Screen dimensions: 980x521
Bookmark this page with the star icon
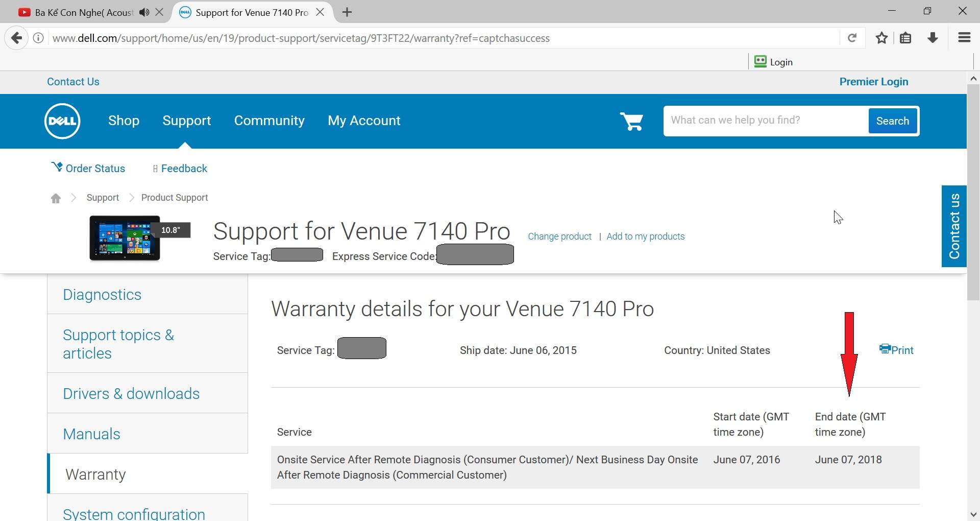tap(881, 38)
